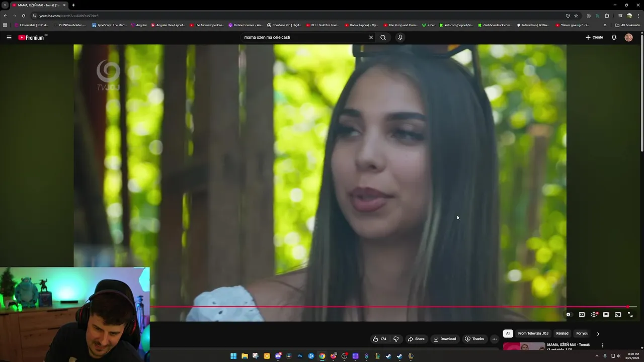Image resolution: width=644 pixels, height=362 pixels.
Task: Toggle the autoplay switch in the player
Action: tap(569, 315)
